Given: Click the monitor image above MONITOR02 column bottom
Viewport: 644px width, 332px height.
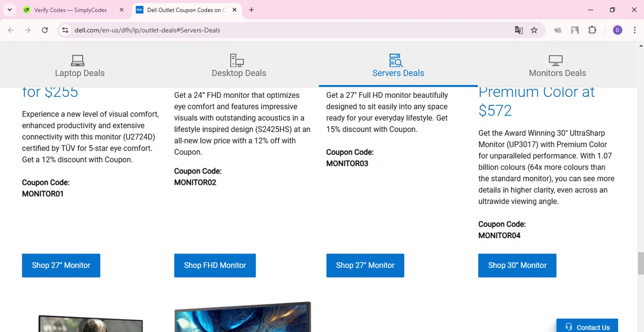Looking at the screenshot, I should click(243, 317).
